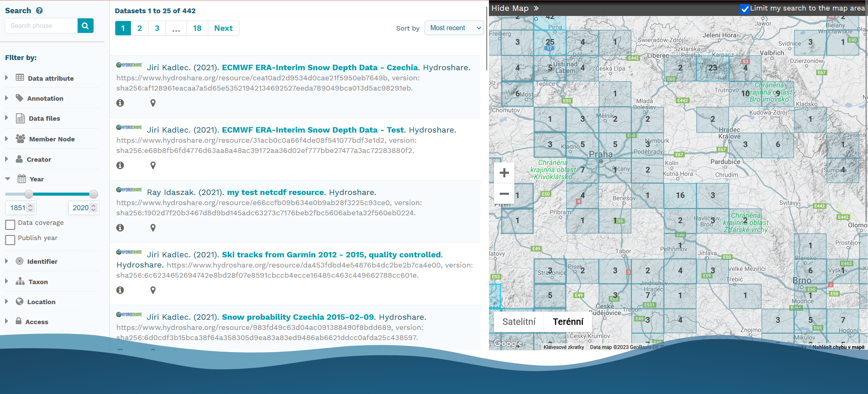868x394 pixels.
Task: Open Ski tracks from Garmin 2012 - 2015 link
Action: [x=332, y=255]
